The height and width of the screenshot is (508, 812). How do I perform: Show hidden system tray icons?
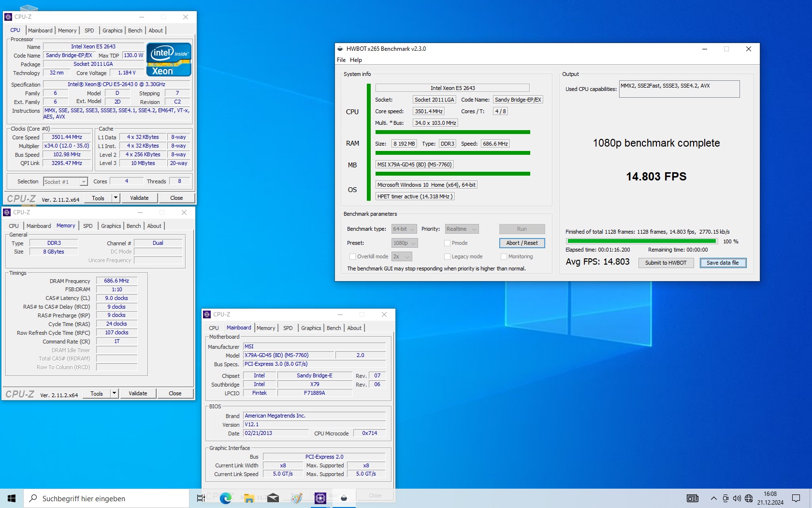point(713,498)
